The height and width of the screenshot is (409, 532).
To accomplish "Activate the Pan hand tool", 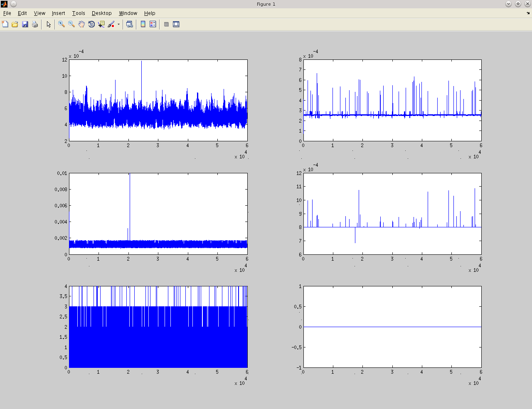I will 81,24.
